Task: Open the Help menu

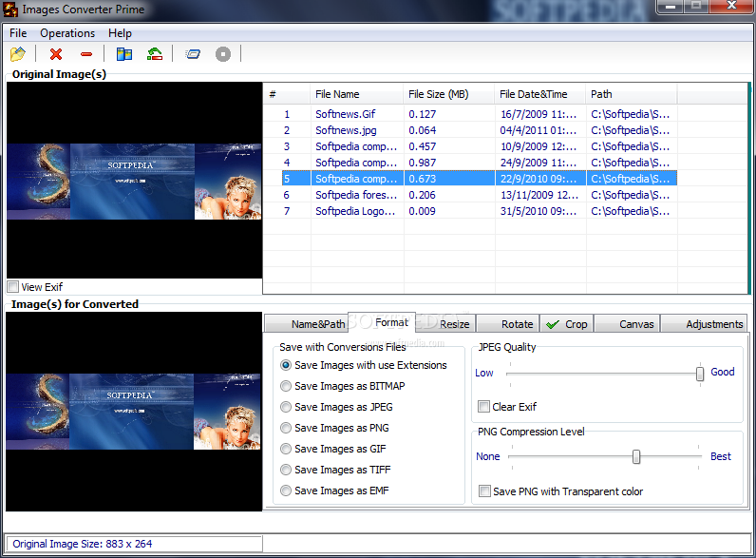Action: 120,33
